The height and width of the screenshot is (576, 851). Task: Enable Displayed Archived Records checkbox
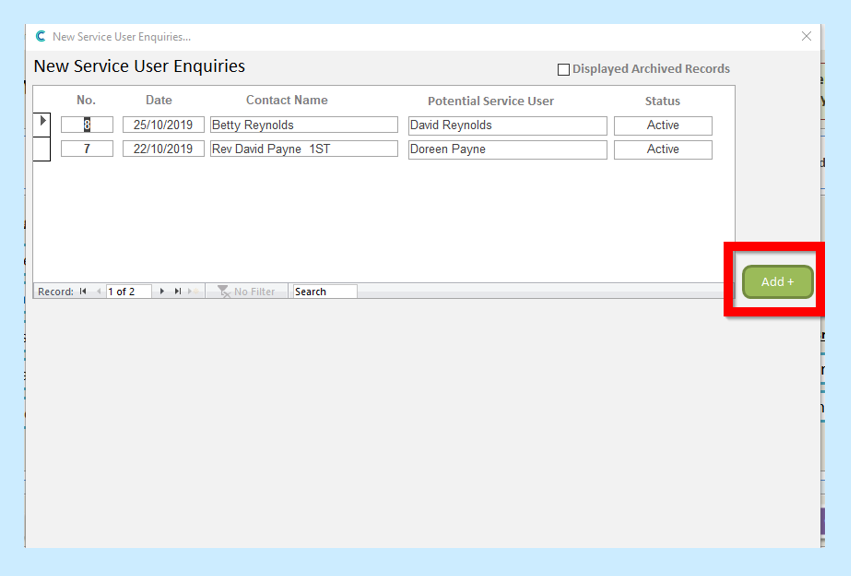tap(563, 70)
